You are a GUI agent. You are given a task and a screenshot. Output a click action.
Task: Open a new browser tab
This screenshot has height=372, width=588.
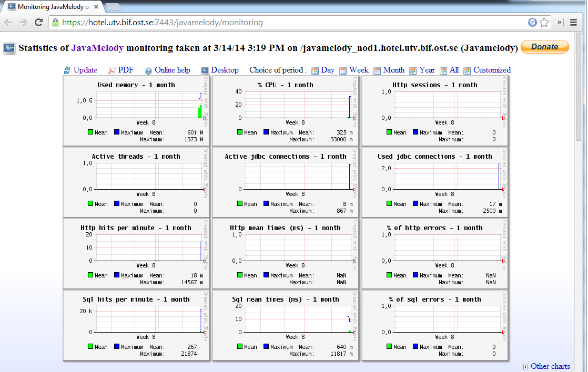pyautogui.click(x=113, y=7)
